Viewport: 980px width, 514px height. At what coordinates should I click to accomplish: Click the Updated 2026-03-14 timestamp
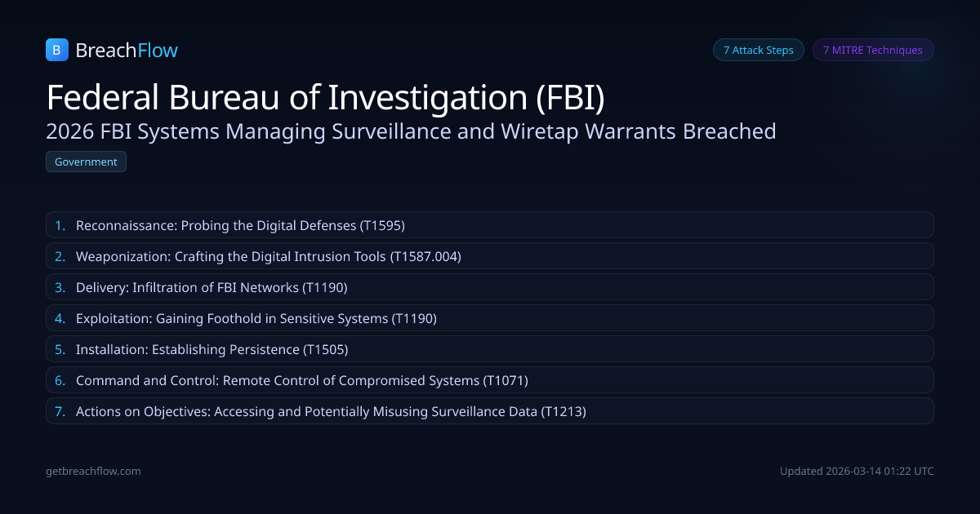coord(857,471)
